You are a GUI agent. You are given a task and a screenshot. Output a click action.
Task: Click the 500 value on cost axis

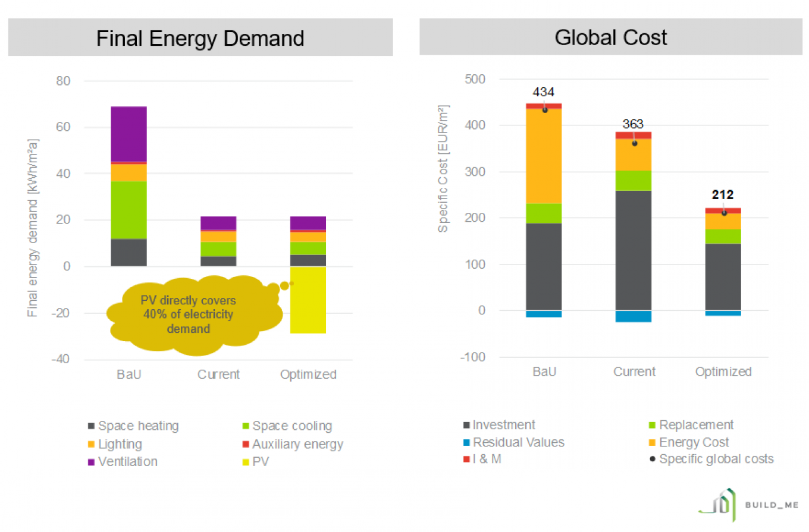[x=476, y=80]
